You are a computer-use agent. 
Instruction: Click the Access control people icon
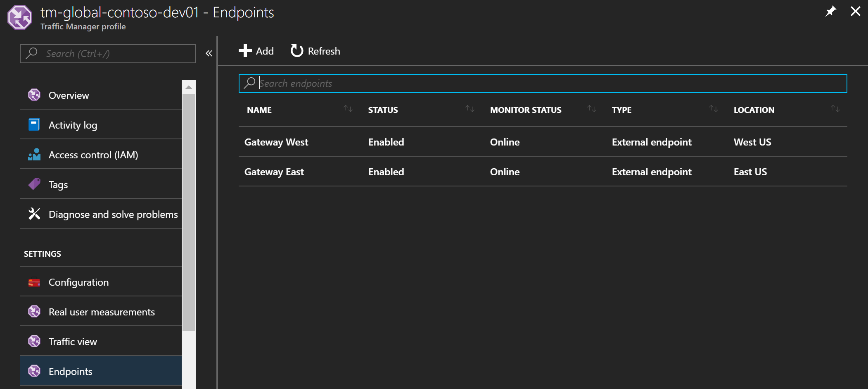(x=34, y=154)
